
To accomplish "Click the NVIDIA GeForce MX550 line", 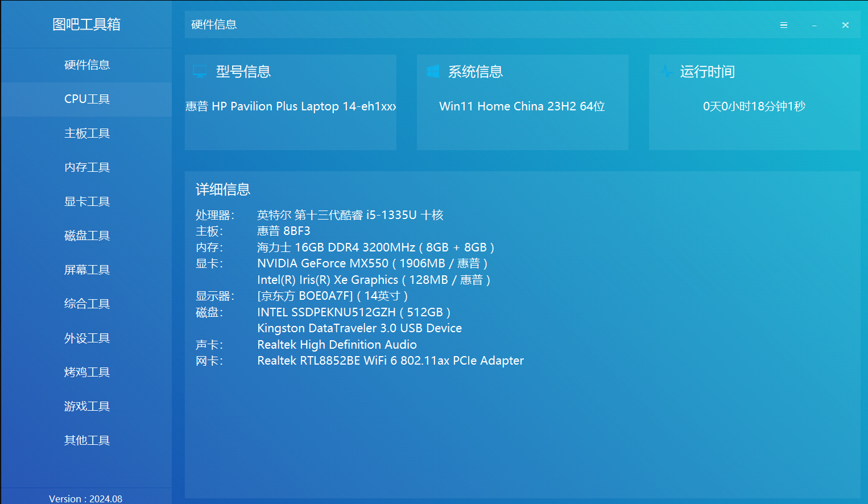I will coord(372,263).
